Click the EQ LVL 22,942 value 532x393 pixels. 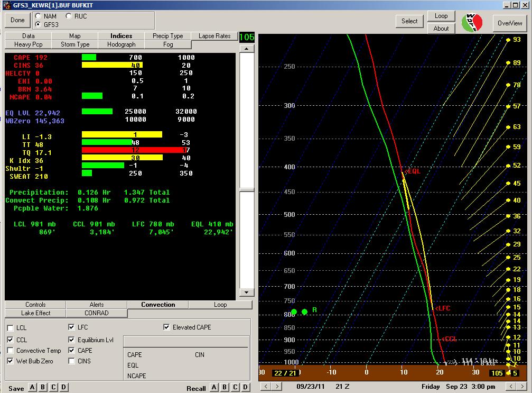(x=48, y=113)
